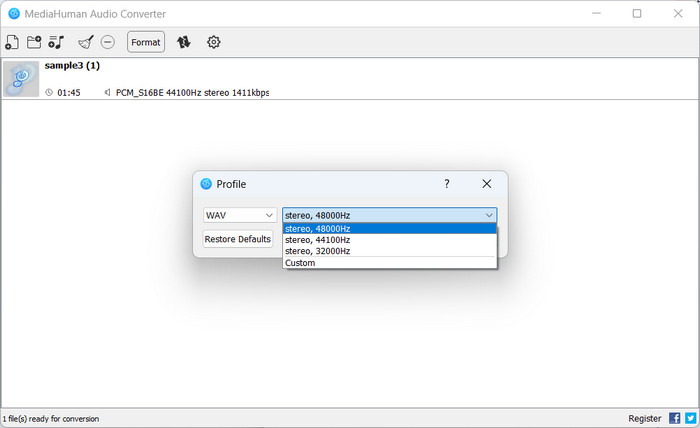Open the Add to iTunes playlist icon
This screenshot has width=700, height=428.
pos(56,42)
